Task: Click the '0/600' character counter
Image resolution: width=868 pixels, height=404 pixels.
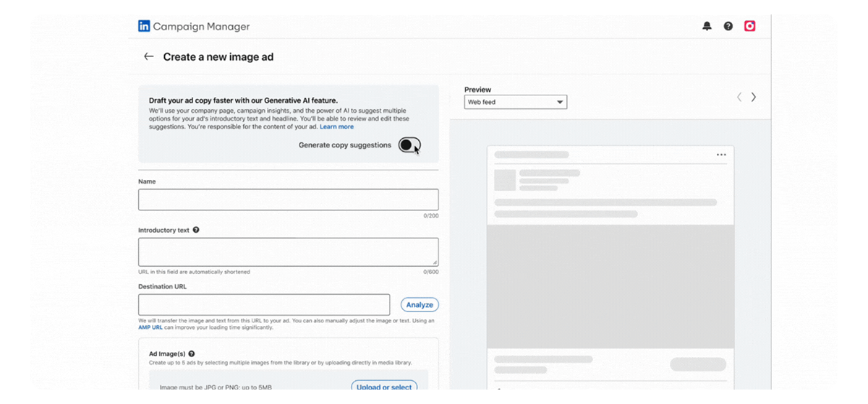Action: (x=431, y=272)
